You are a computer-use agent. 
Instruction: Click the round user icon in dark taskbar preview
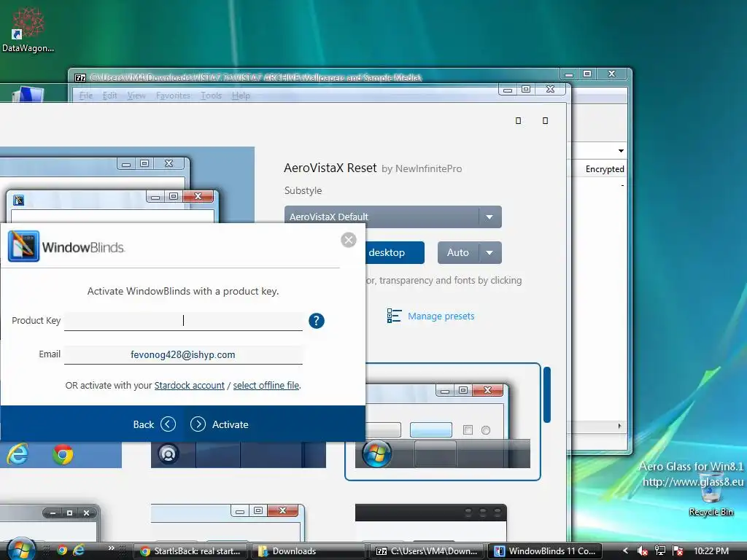point(169,454)
